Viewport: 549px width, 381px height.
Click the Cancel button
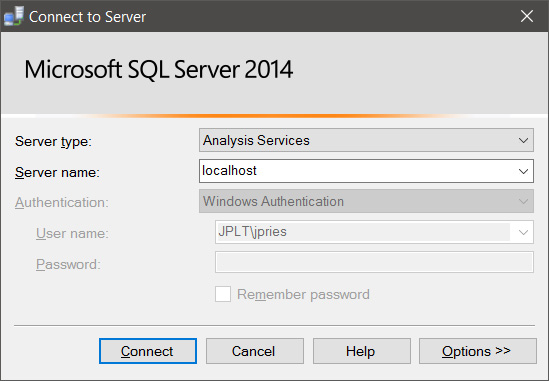[x=255, y=351]
